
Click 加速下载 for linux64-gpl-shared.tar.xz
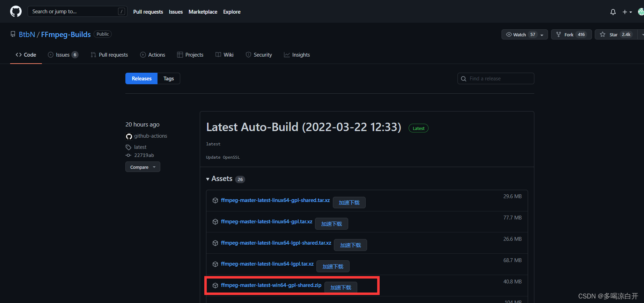coord(349,203)
